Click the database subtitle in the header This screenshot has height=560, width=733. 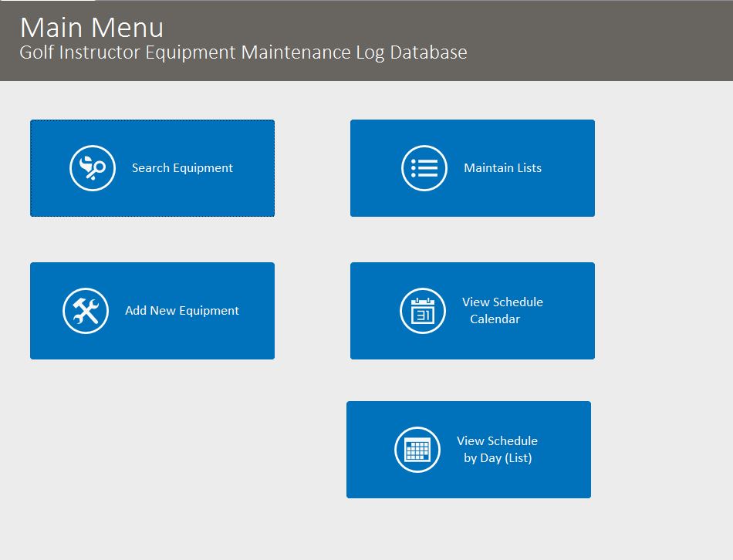click(x=244, y=52)
